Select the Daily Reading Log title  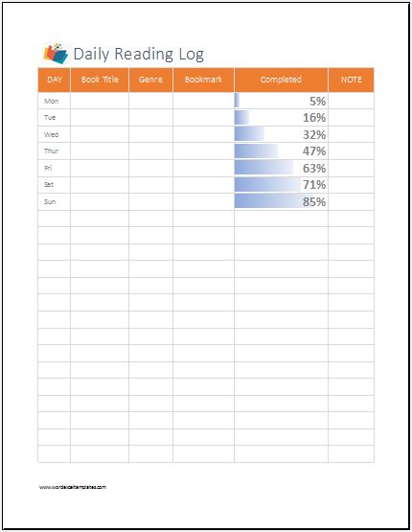(x=139, y=54)
